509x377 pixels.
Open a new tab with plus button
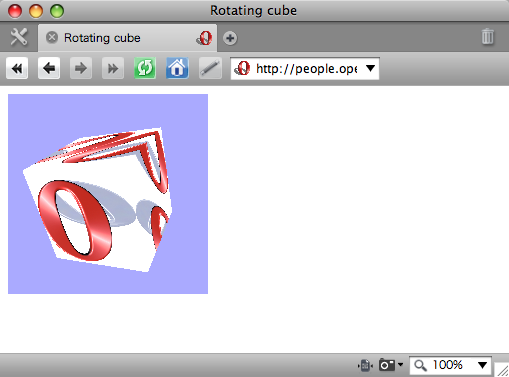(x=230, y=38)
